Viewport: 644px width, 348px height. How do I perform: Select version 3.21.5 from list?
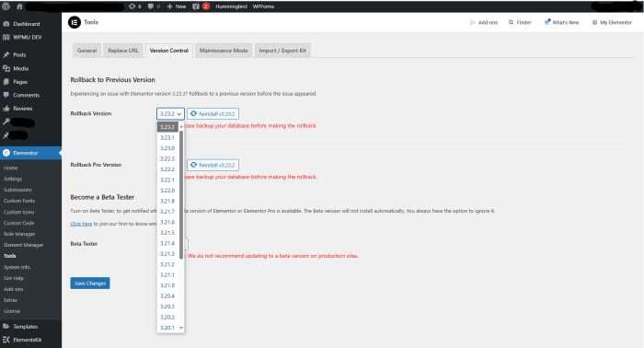pos(167,233)
